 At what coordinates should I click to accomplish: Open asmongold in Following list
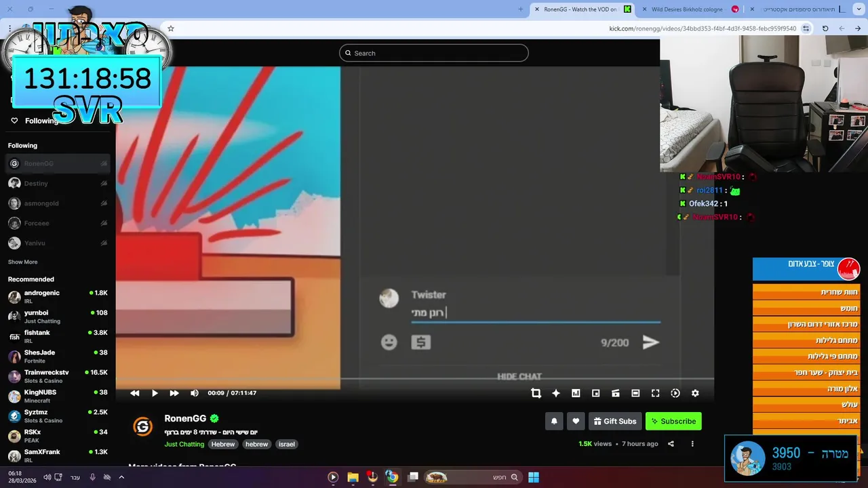coord(58,203)
